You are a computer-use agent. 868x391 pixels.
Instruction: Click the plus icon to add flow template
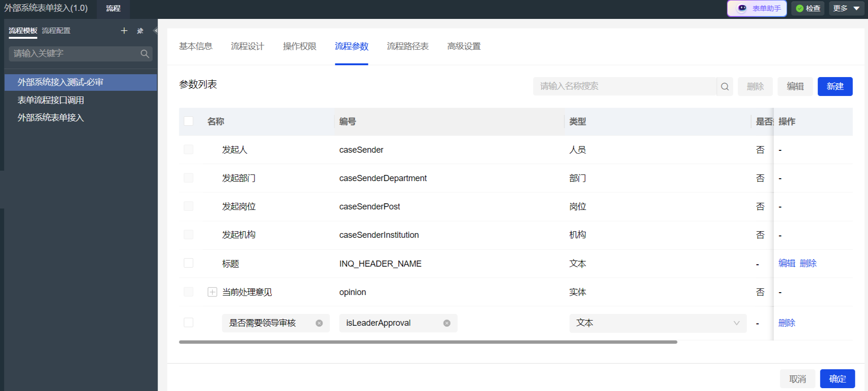coord(124,31)
